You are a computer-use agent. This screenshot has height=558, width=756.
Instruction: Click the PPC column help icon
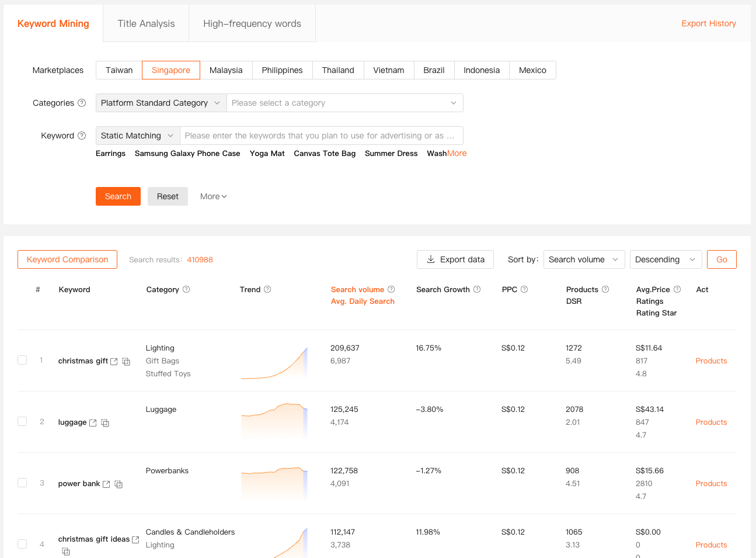tap(524, 289)
